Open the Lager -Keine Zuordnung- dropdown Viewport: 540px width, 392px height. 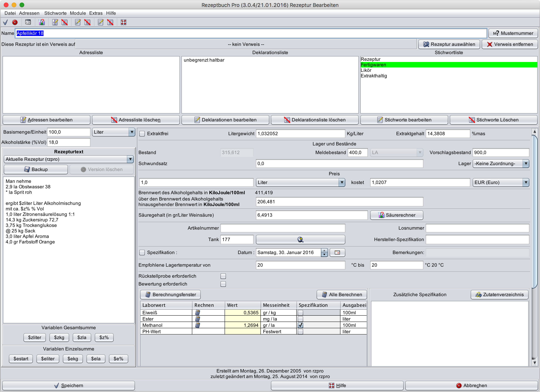(500, 164)
